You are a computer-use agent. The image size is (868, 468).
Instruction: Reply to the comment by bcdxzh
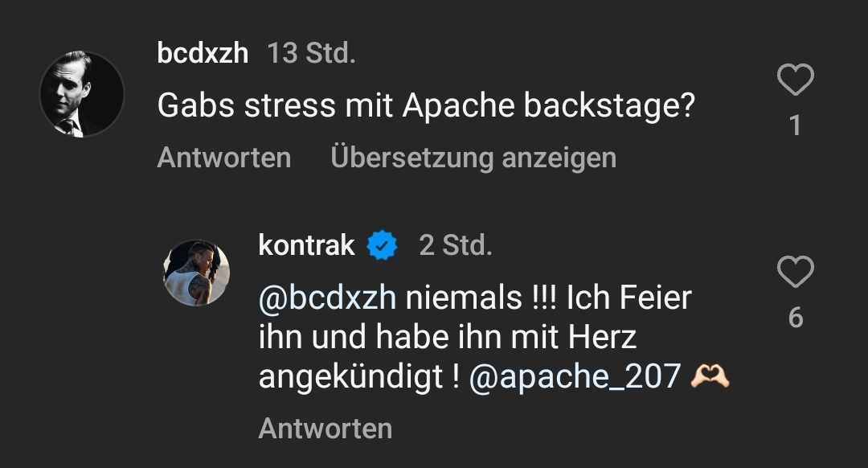pos(223,158)
